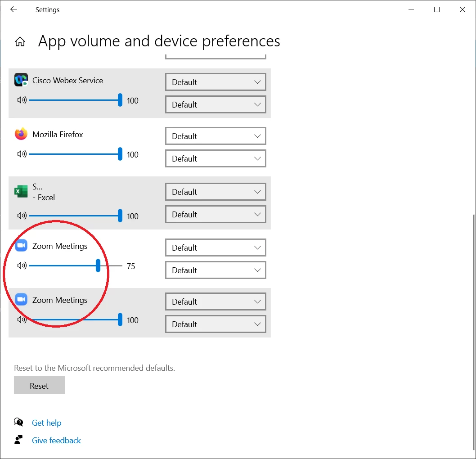Screen dimensions: 476x459
Task: Click the Mozilla Firefox volume slider
Action: pyautogui.click(x=76, y=154)
